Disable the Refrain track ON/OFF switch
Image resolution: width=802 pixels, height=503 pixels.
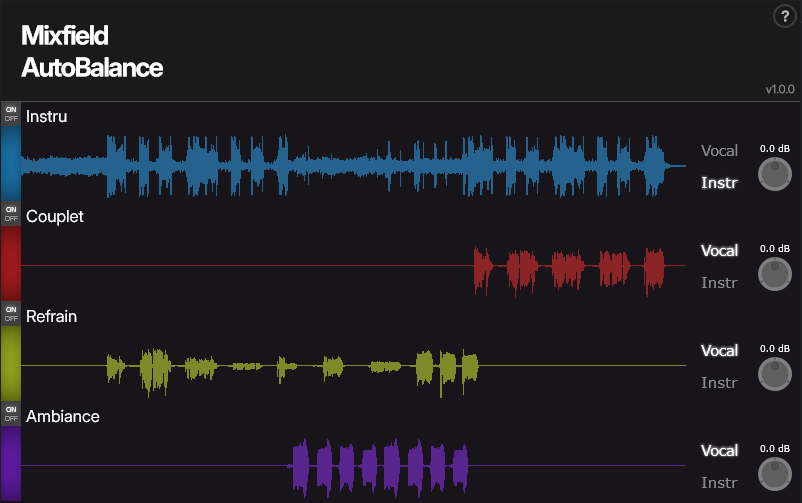pos(11,313)
